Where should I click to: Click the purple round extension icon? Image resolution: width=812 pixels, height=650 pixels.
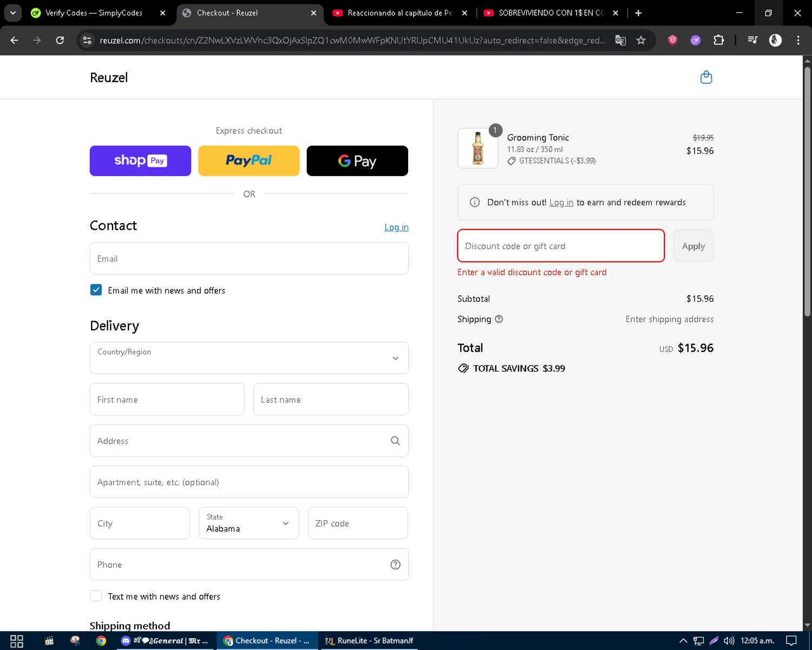[696, 40]
